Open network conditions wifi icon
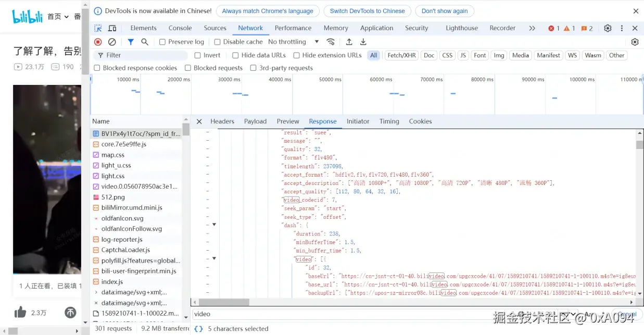 [x=331, y=42]
